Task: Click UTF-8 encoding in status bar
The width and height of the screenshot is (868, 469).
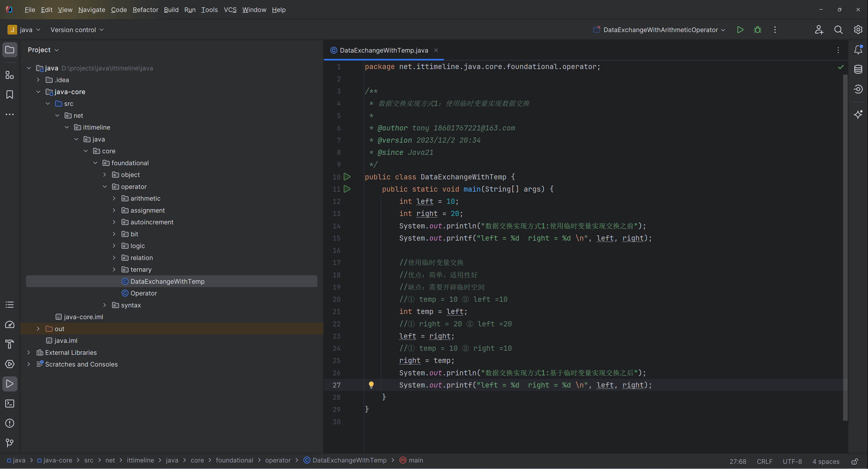Action: (792, 461)
